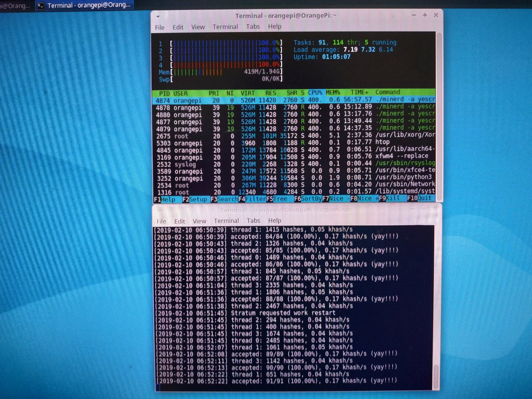Select process row with PID 4878

coord(294,107)
